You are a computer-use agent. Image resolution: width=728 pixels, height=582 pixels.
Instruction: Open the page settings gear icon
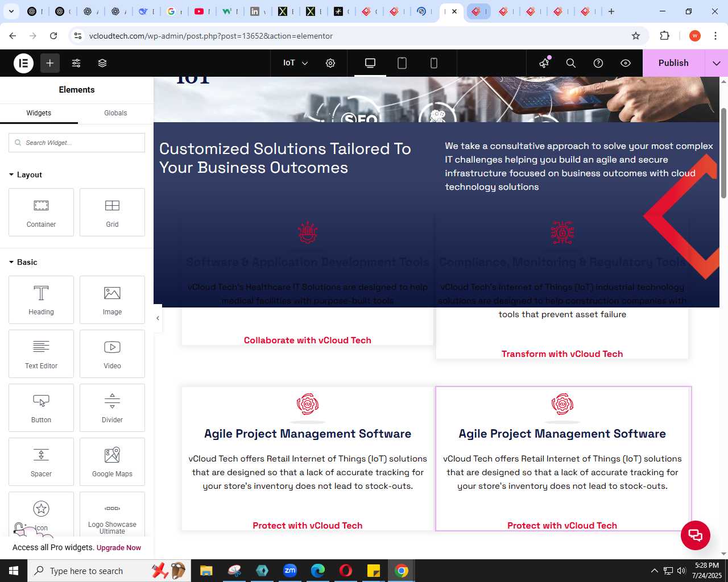coord(330,63)
